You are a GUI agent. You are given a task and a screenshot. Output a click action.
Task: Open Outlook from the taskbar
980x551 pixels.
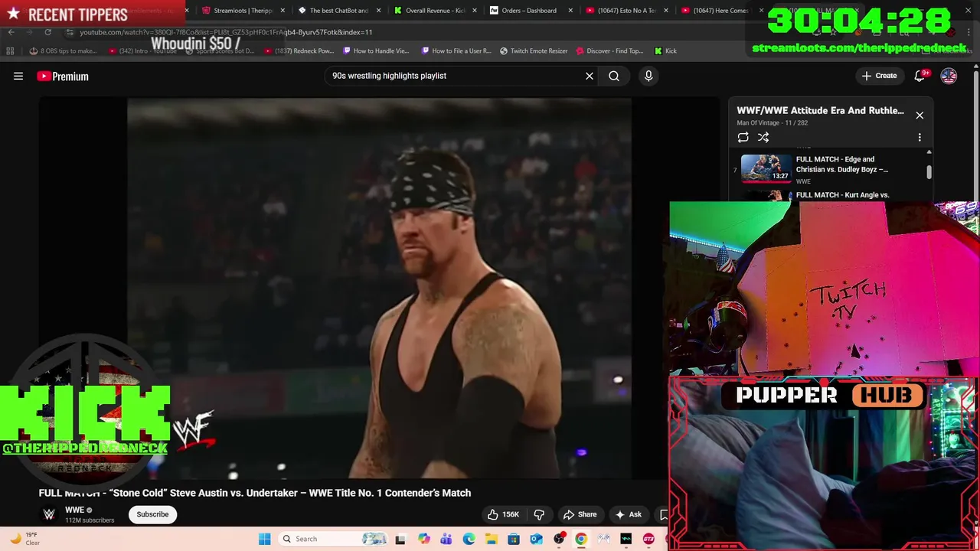coord(536,540)
